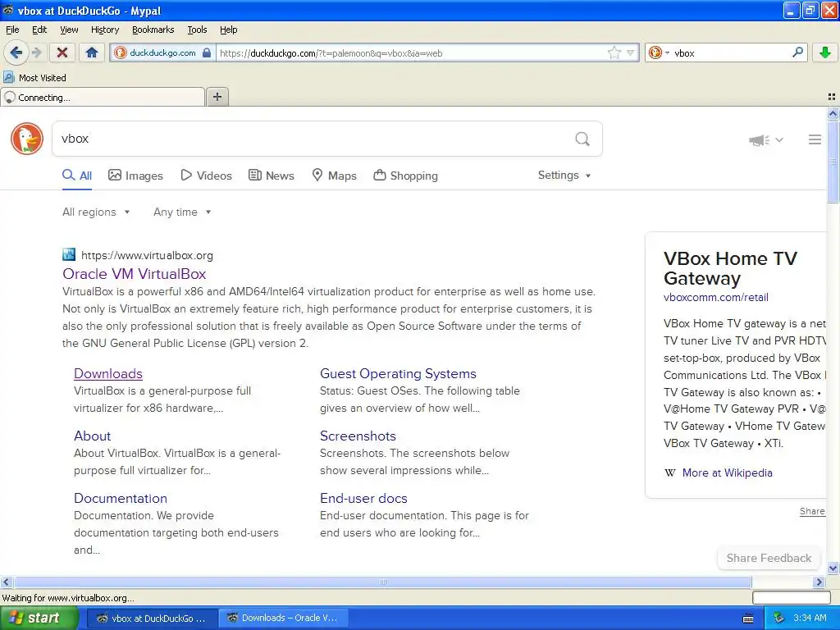Viewport: 840px width, 630px height.
Task: Open the Screenshots sitelink
Action: click(358, 436)
